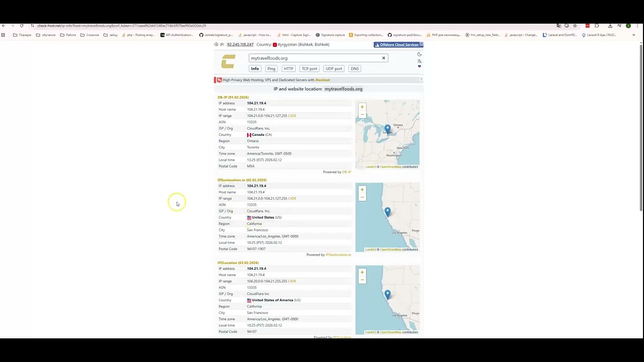Screen dimensions: 644x362
Task: Show more bookmarks with the chevron
Action: [633, 35]
